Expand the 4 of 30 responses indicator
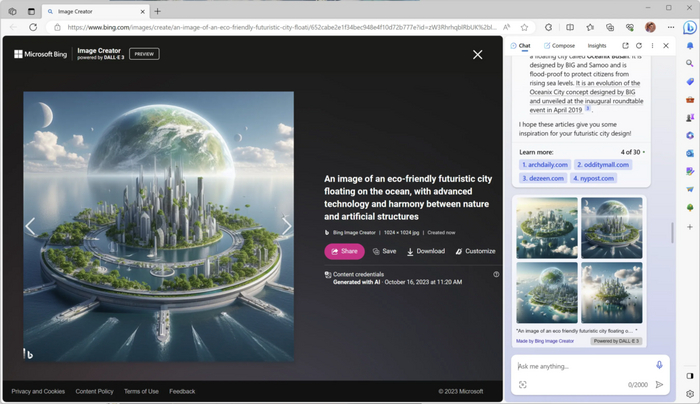700x404 pixels. pyautogui.click(x=632, y=152)
